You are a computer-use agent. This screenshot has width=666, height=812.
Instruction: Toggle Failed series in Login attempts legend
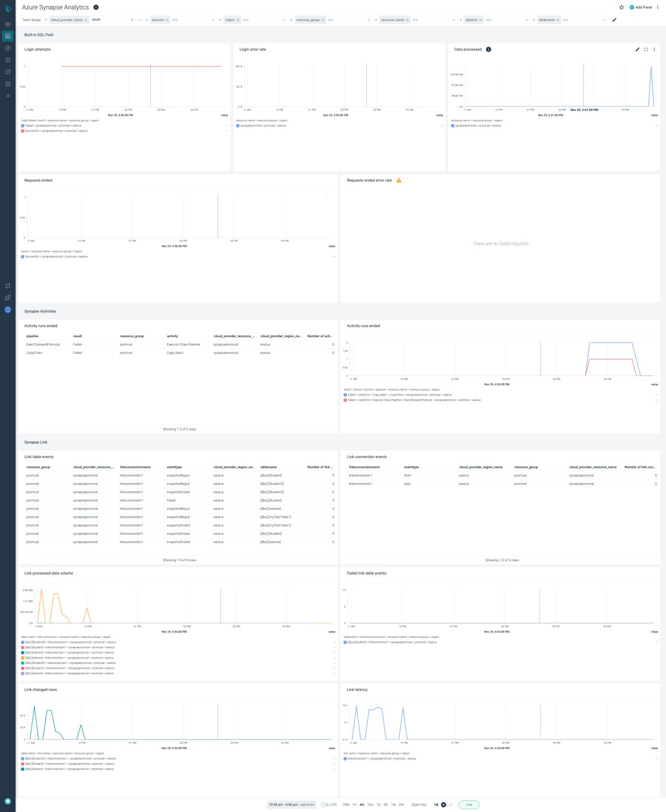[52, 126]
